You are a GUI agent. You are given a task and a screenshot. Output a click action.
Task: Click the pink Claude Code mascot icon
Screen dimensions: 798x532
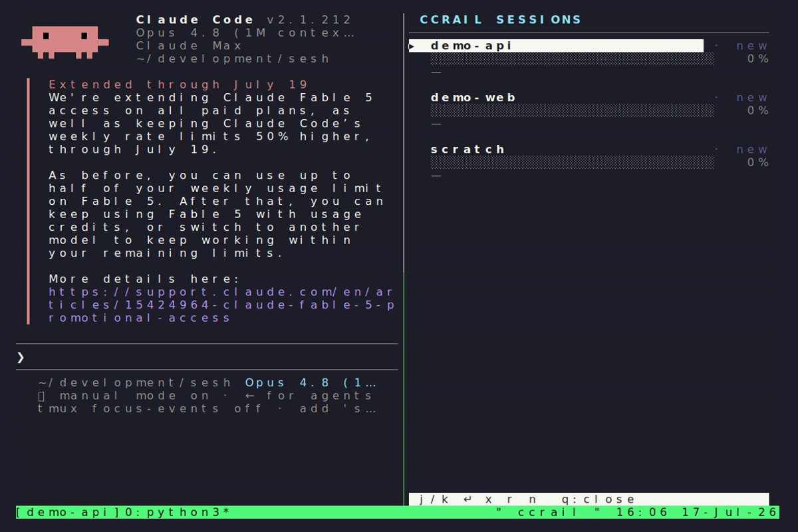[x=65, y=43]
